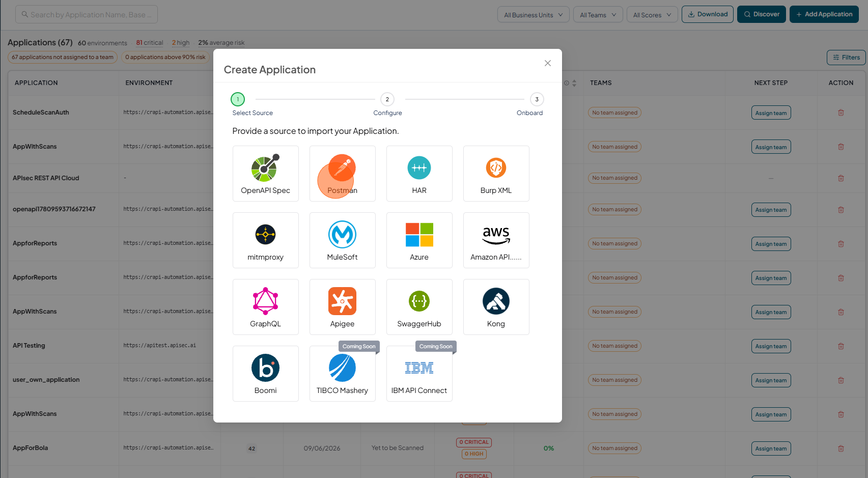Select the OpenAPI Spec source icon
Screen dimensions: 868x478
(x=265, y=174)
